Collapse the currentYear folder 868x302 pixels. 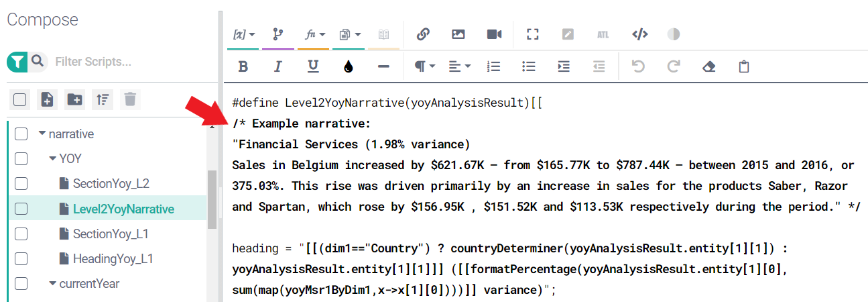tap(53, 283)
